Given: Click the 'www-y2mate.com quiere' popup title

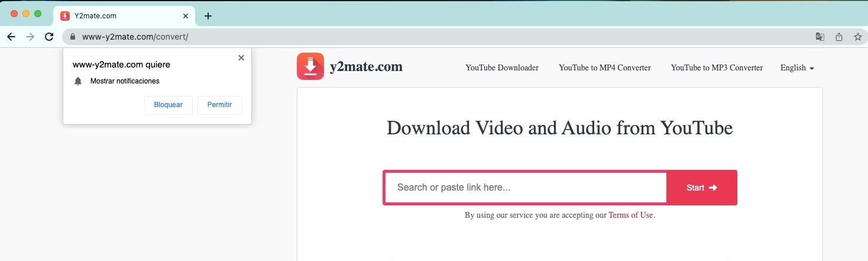Looking at the screenshot, I should [x=121, y=65].
